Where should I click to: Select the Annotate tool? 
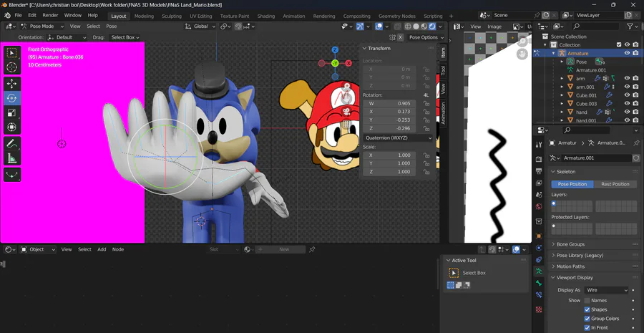12,144
